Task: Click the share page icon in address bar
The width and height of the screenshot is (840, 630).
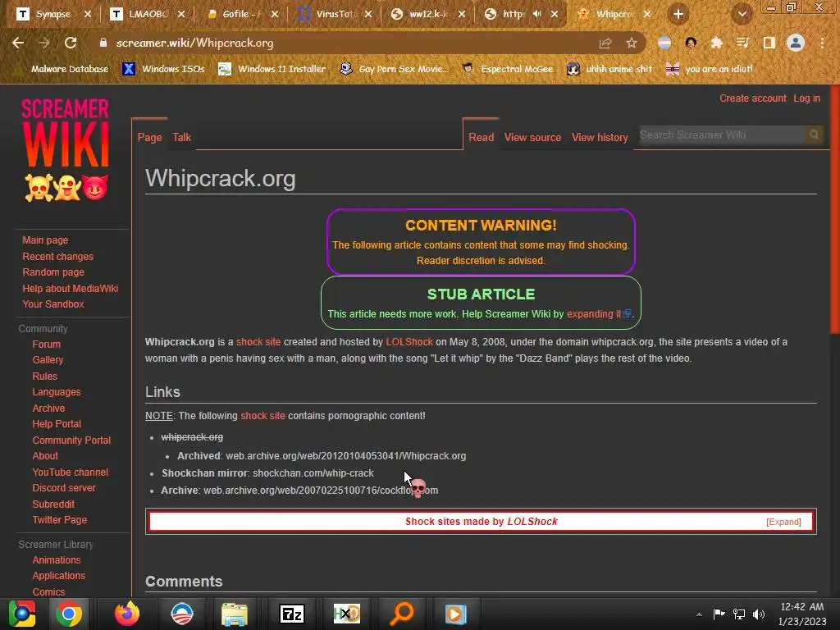Action: coord(605,43)
